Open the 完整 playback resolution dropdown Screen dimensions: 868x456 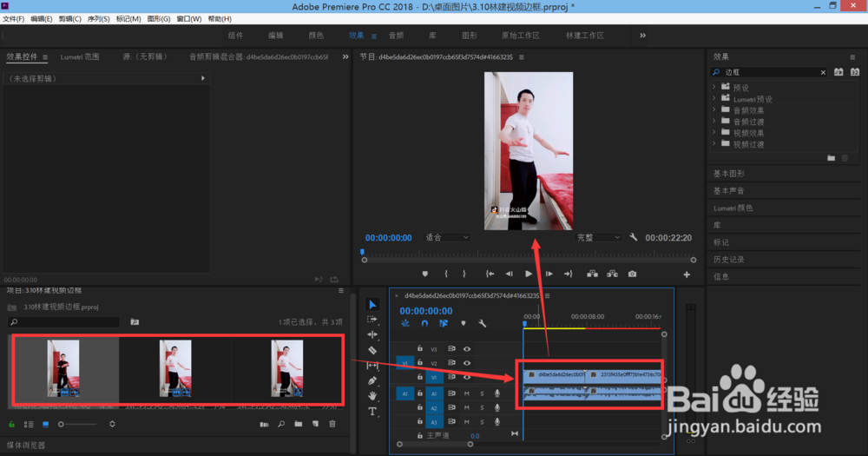tap(598, 237)
